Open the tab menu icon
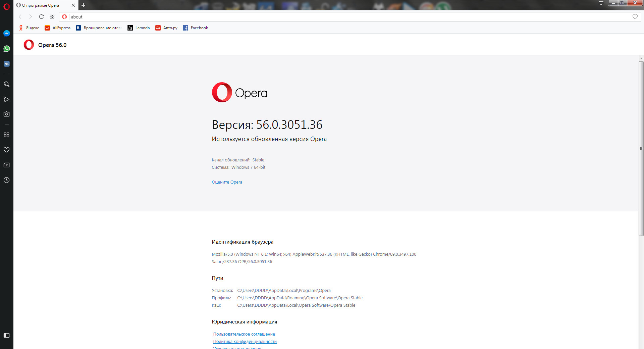Image resolution: width=644 pixels, height=349 pixels. tap(601, 3)
